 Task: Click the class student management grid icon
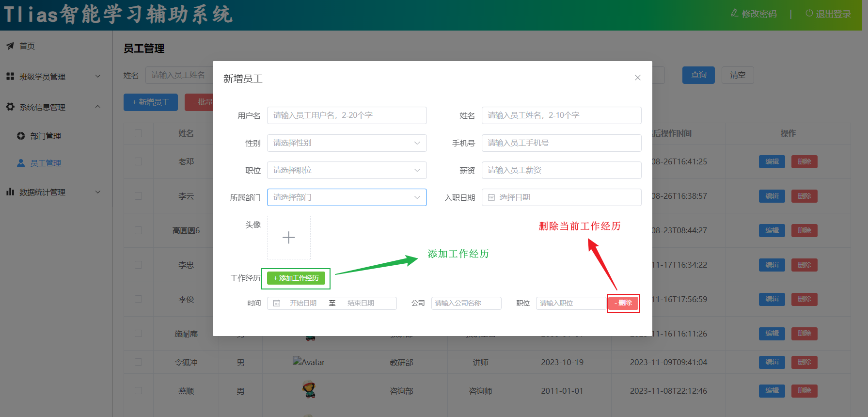(x=10, y=77)
